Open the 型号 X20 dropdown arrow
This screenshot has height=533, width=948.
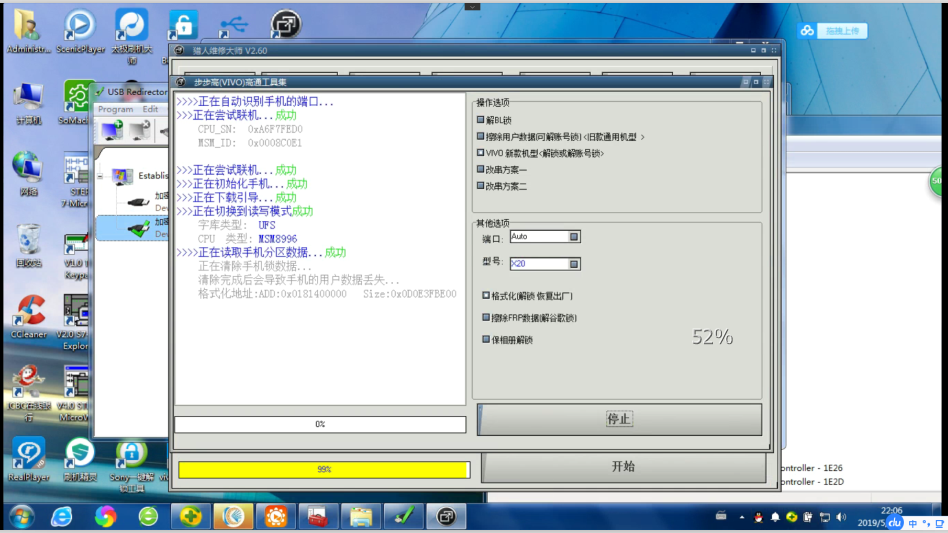tap(574, 263)
